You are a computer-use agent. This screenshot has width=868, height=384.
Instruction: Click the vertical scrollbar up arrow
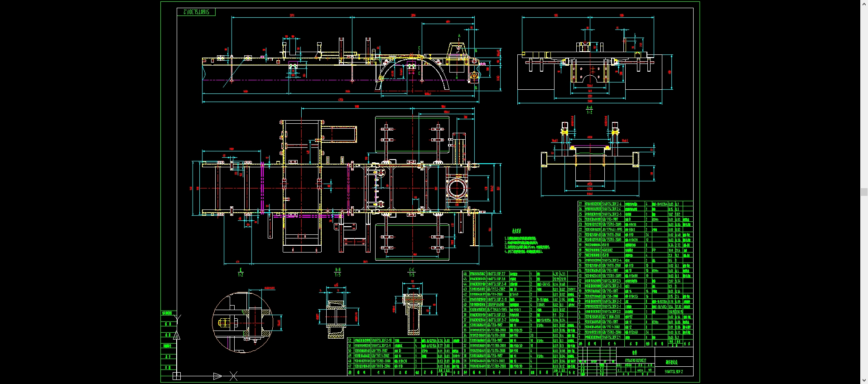tap(864, 4)
